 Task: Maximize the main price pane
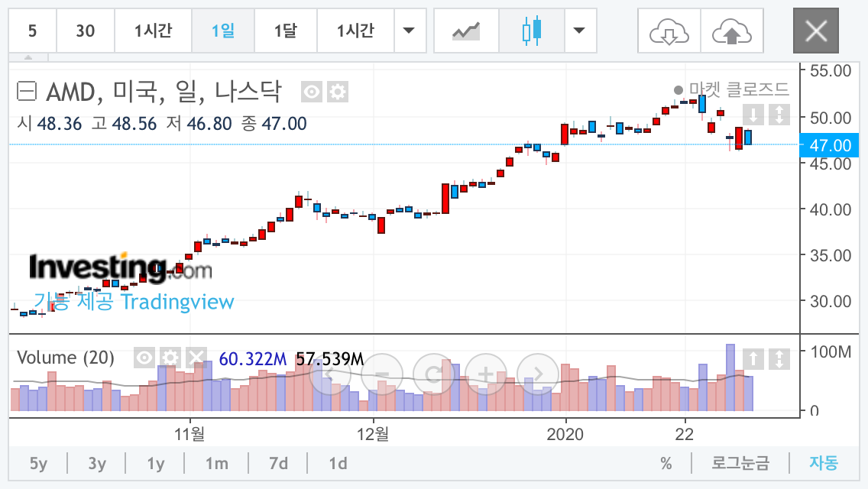click(779, 115)
